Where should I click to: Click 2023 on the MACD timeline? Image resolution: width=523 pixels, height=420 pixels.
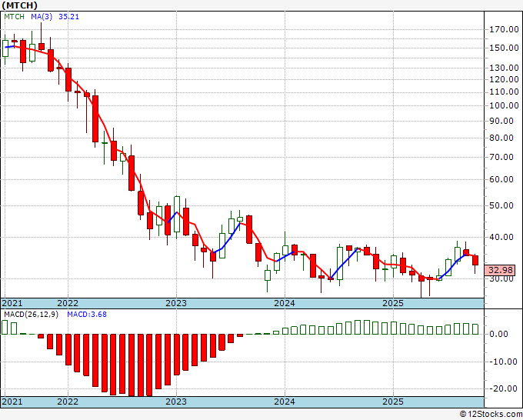(x=176, y=402)
